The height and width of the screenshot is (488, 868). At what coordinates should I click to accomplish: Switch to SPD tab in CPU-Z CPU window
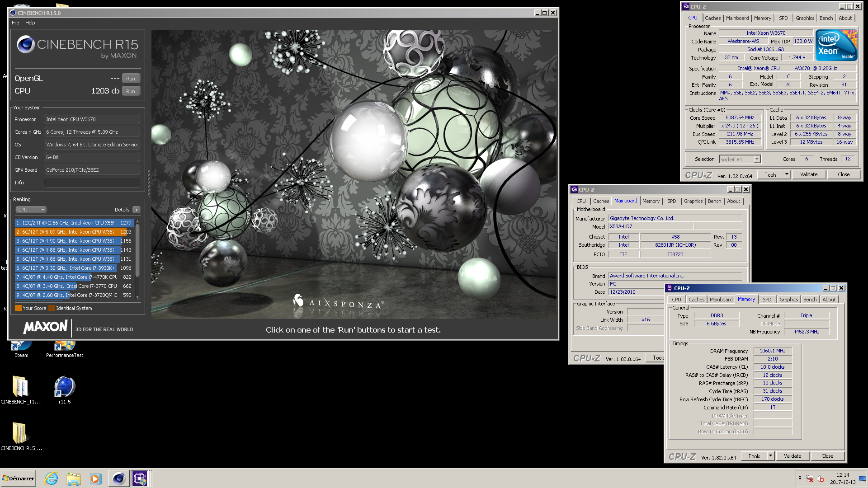pyautogui.click(x=783, y=18)
